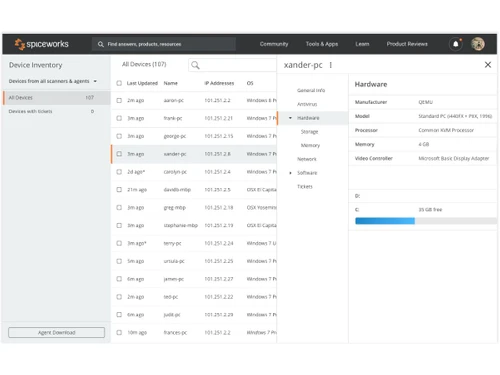Check the frank-pc row checkbox

coord(119,118)
